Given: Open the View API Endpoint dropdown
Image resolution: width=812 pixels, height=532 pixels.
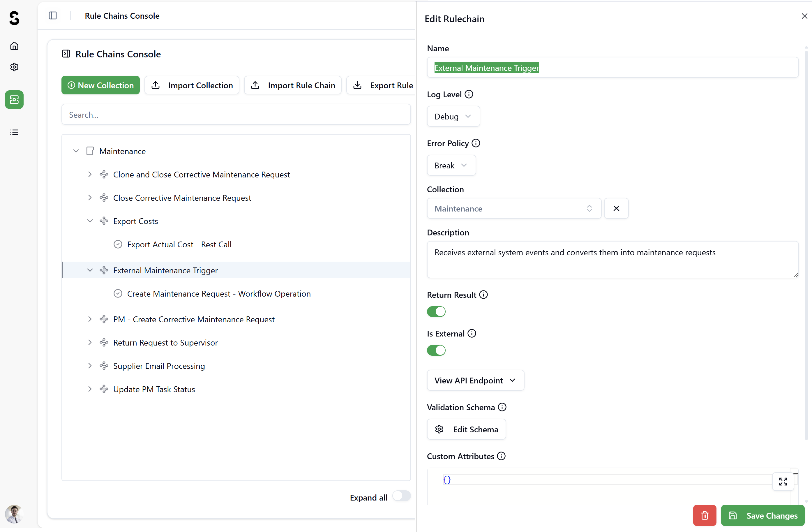Looking at the screenshot, I should [x=476, y=380].
